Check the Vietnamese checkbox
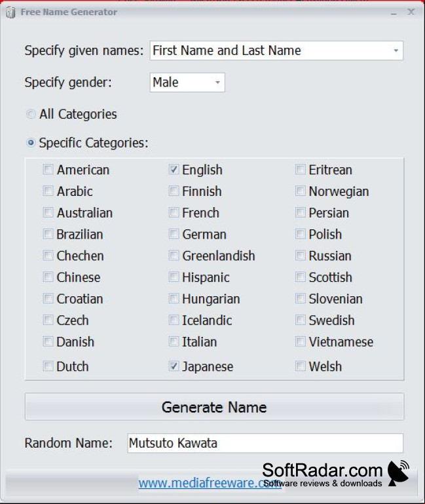The height and width of the screenshot is (504, 425). pos(300,341)
